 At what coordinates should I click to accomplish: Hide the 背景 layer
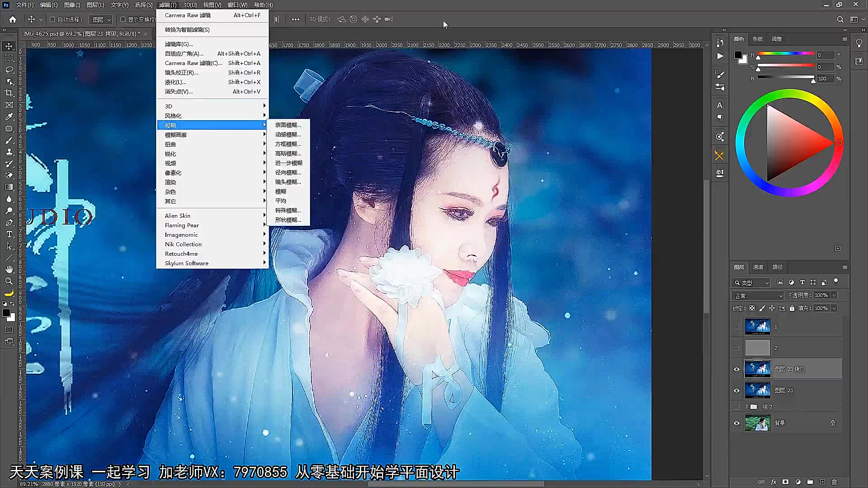[x=736, y=423]
